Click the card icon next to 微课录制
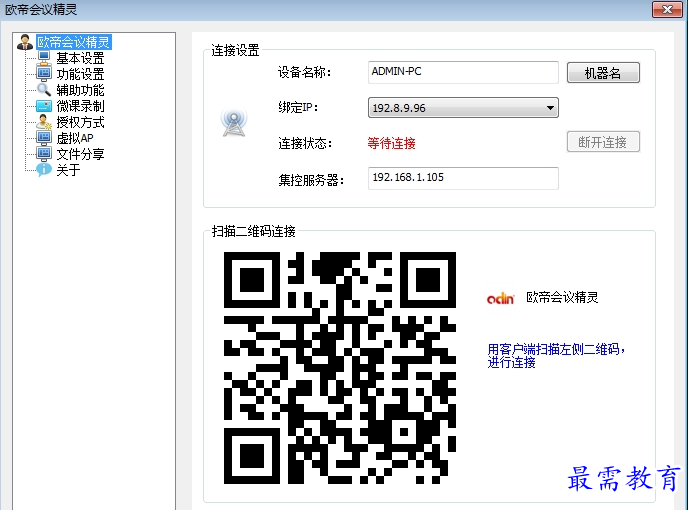The width and height of the screenshot is (689, 510). [x=44, y=106]
